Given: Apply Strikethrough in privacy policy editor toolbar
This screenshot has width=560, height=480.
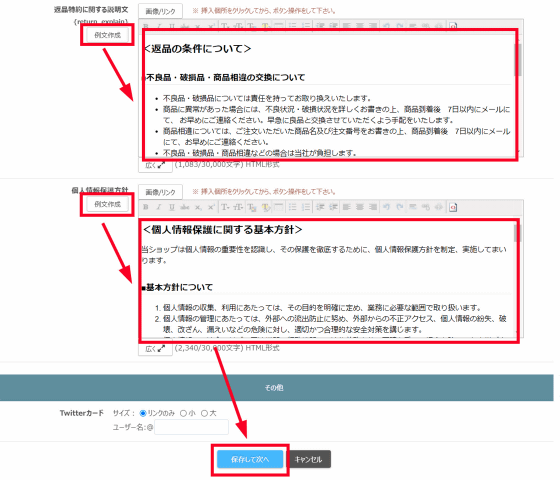Looking at the screenshot, I should (185, 207).
